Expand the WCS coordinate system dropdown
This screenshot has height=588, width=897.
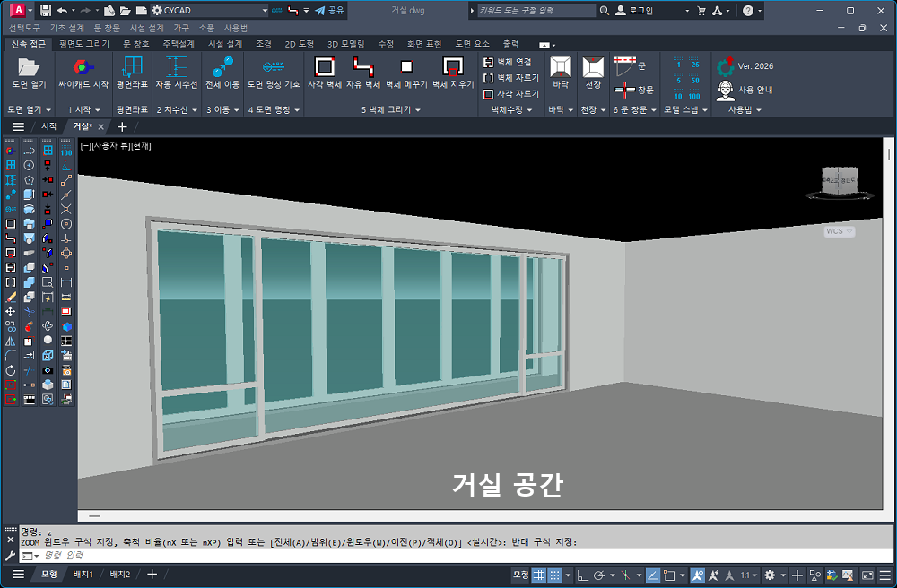(840, 231)
